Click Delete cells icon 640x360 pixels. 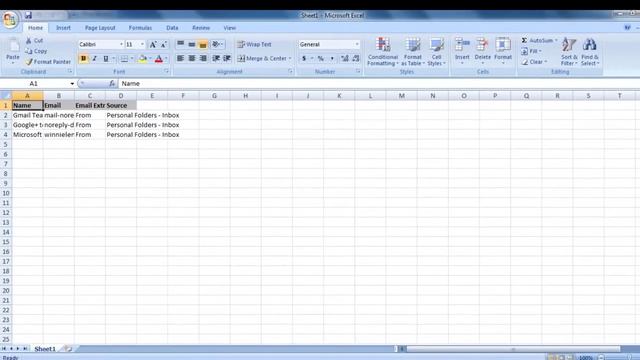tap(482, 44)
